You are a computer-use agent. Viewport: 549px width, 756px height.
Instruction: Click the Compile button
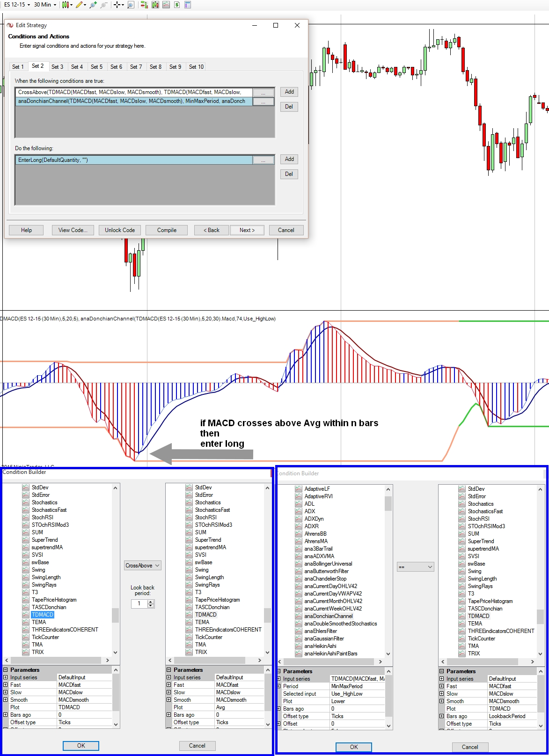tap(167, 230)
